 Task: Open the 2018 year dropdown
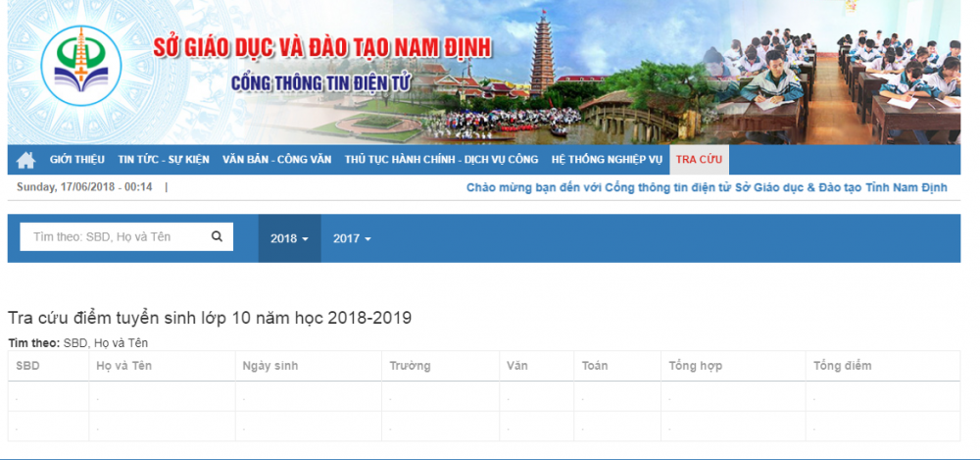[289, 238]
